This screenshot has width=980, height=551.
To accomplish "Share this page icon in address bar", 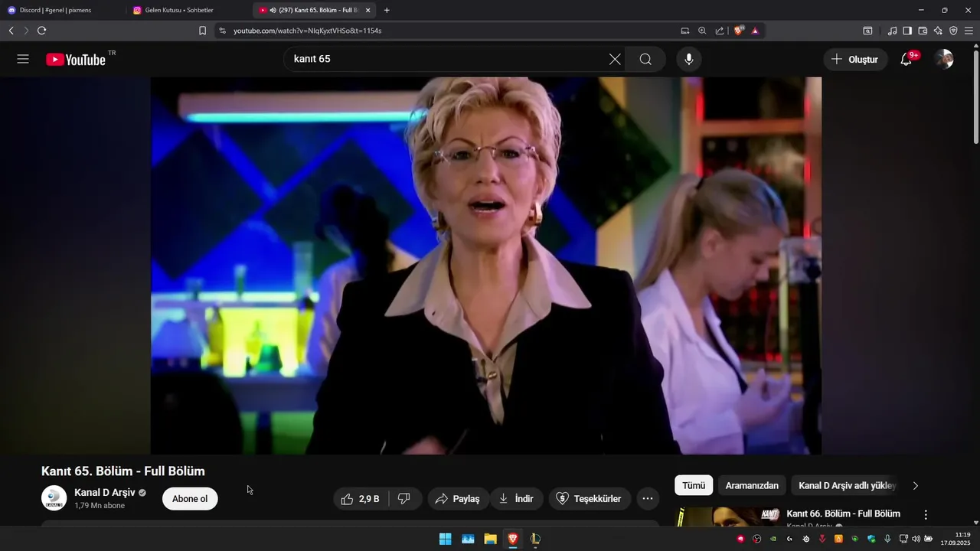I will (x=720, y=31).
